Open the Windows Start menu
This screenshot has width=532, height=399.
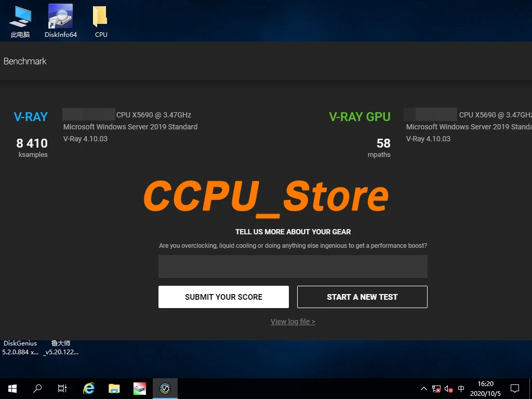coord(12,389)
